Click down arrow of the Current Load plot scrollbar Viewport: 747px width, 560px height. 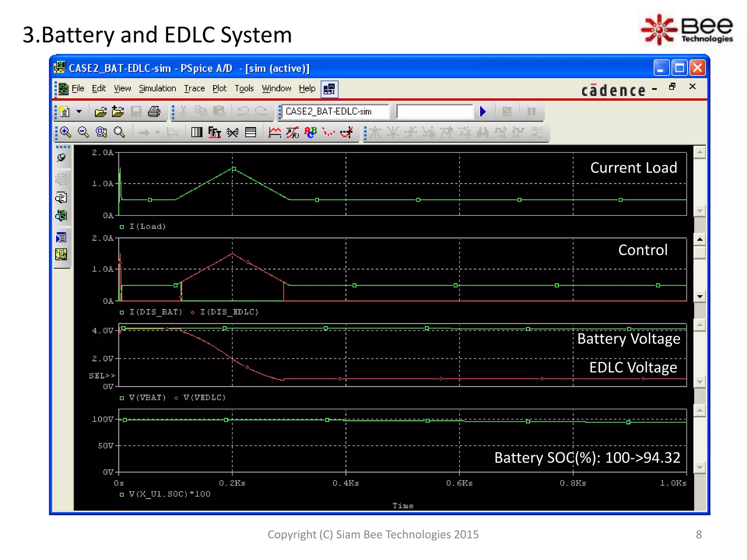tap(700, 211)
